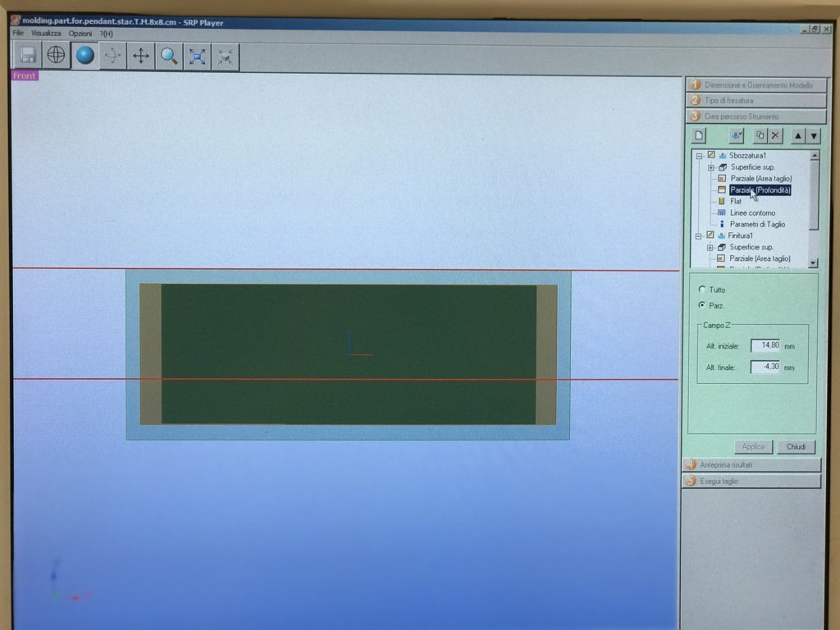Expand Superficie sup. under Sbozzatura1
Image resolution: width=840 pixels, height=630 pixels.
click(x=711, y=167)
